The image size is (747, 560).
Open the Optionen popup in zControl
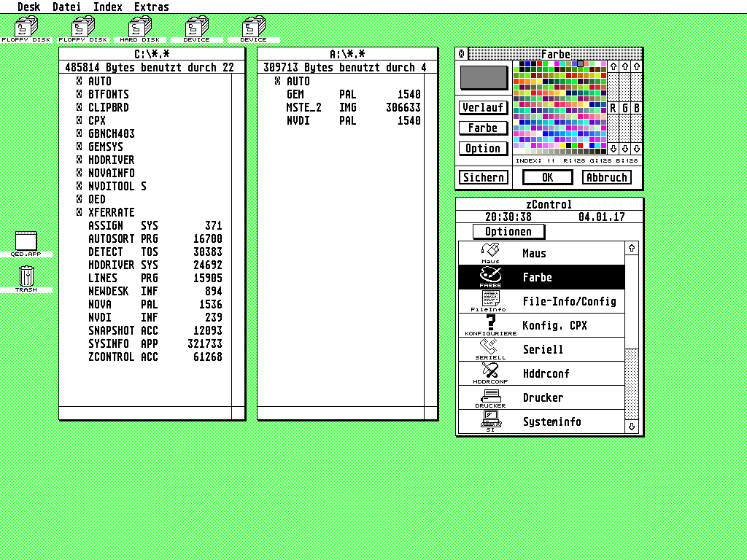(508, 232)
